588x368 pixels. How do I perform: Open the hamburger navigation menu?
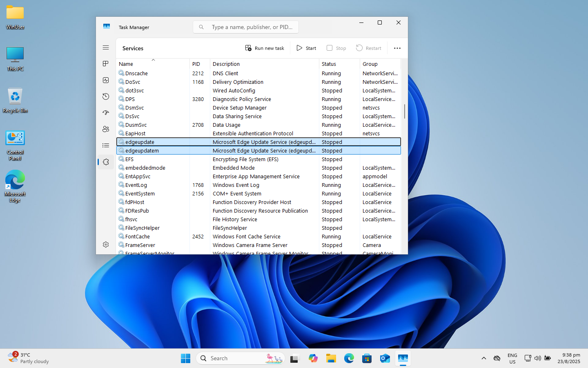click(106, 48)
